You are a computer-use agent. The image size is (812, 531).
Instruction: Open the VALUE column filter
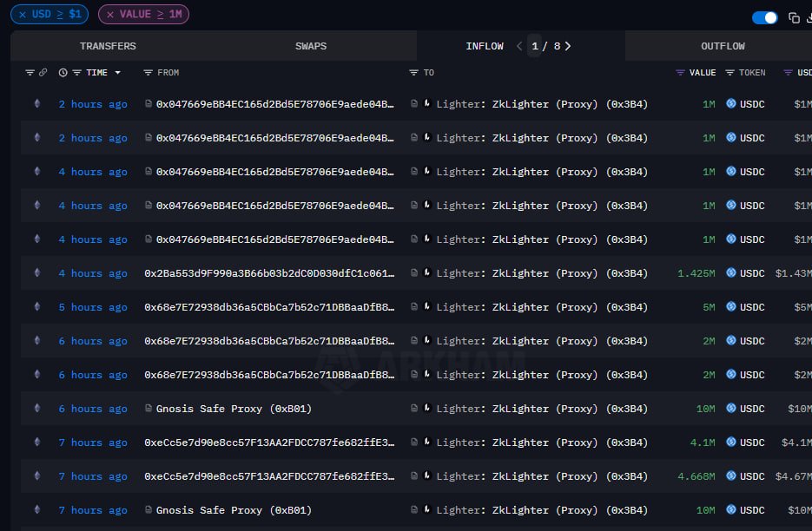[680, 73]
